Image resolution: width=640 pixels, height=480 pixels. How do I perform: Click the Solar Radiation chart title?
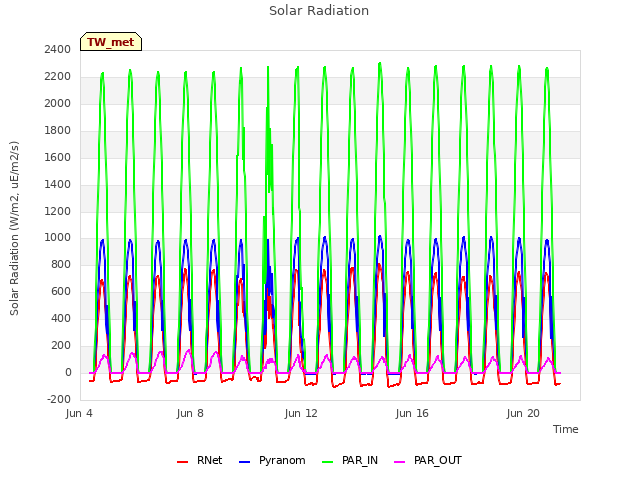[x=319, y=11]
